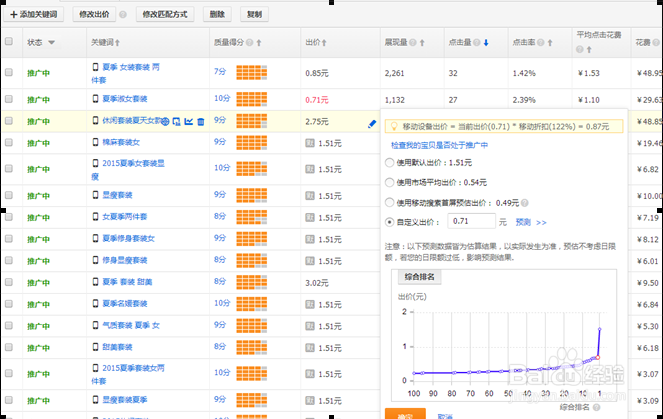Sort by the 关键词 column arrow
This screenshot has width=663, height=419.
[x=118, y=43]
